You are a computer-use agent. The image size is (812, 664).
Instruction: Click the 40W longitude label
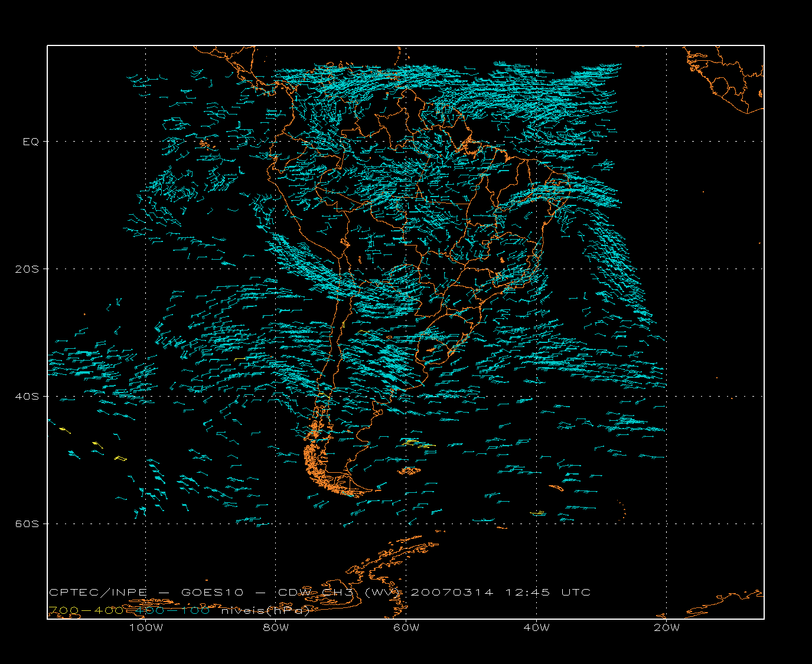coord(536,627)
